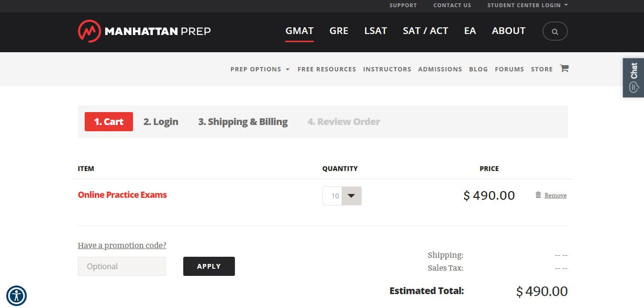644x308 pixels.
Task: Go to the LSAT section
Action: (x=376, y=31)
